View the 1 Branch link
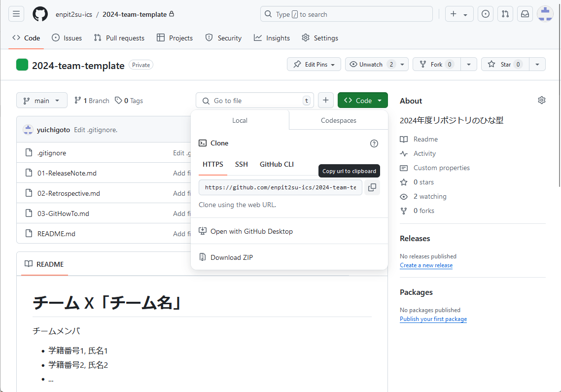 92,101
